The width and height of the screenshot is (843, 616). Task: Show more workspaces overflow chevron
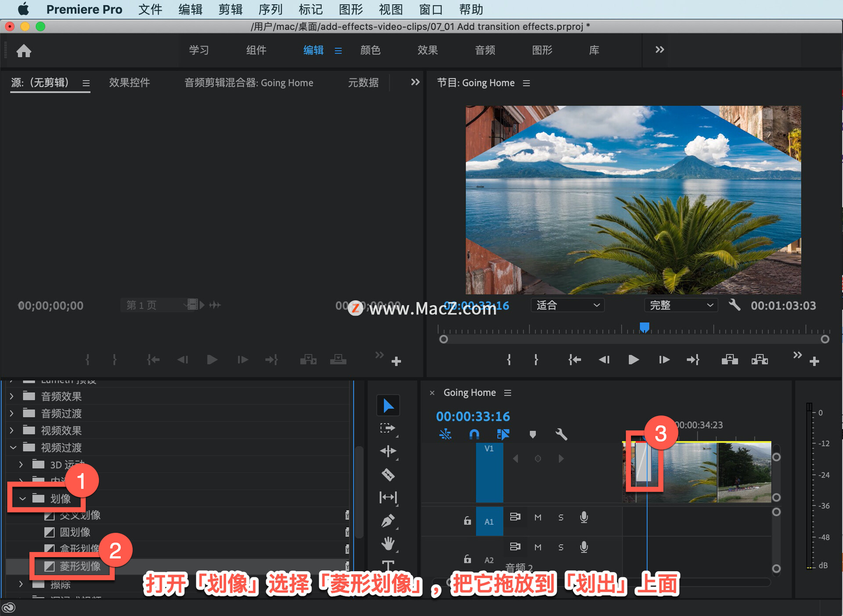(x=659, y=50)
